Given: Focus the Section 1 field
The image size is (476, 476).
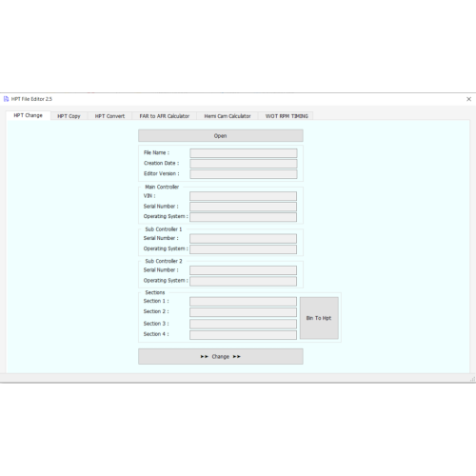Looking at the screenshot, I should [243, 302].
